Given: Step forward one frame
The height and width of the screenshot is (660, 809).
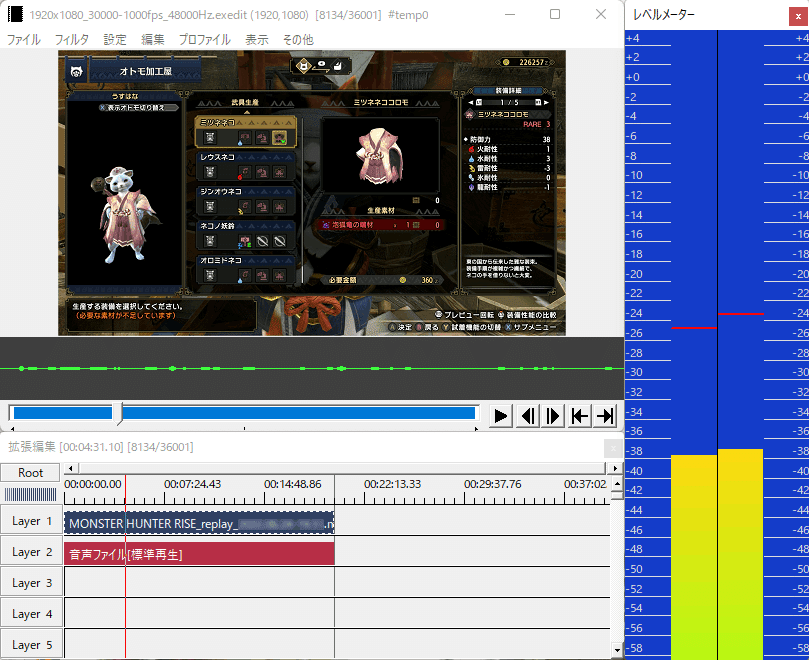Looking at the screenshot, I should (553, 416).
